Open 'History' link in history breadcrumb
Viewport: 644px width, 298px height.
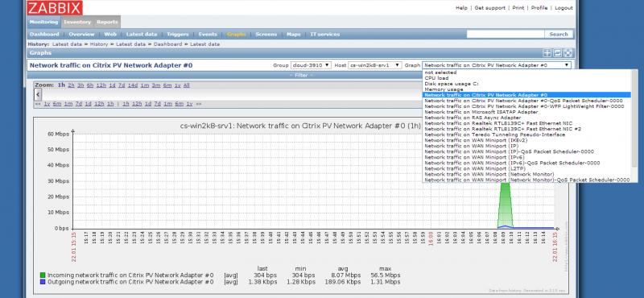[99, 44]
